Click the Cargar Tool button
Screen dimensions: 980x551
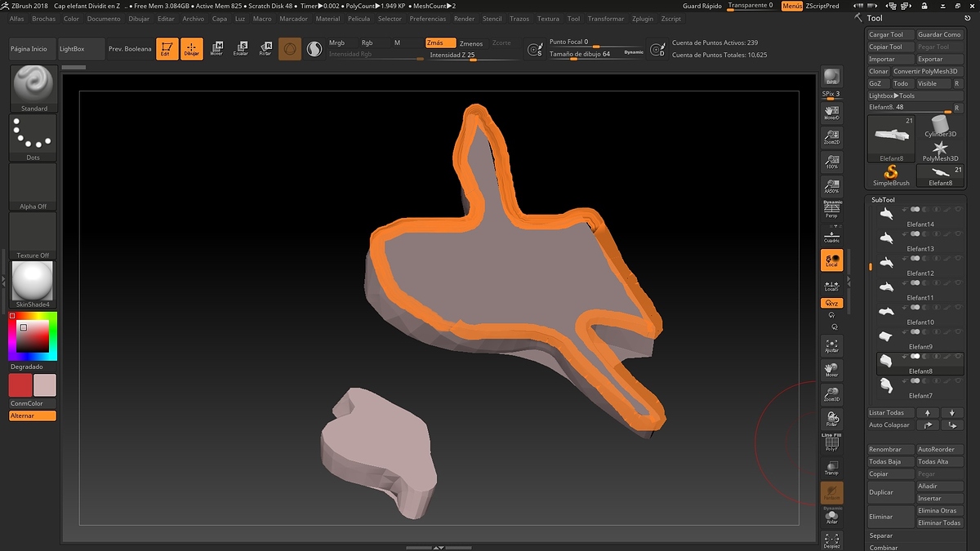coord(890,34)
